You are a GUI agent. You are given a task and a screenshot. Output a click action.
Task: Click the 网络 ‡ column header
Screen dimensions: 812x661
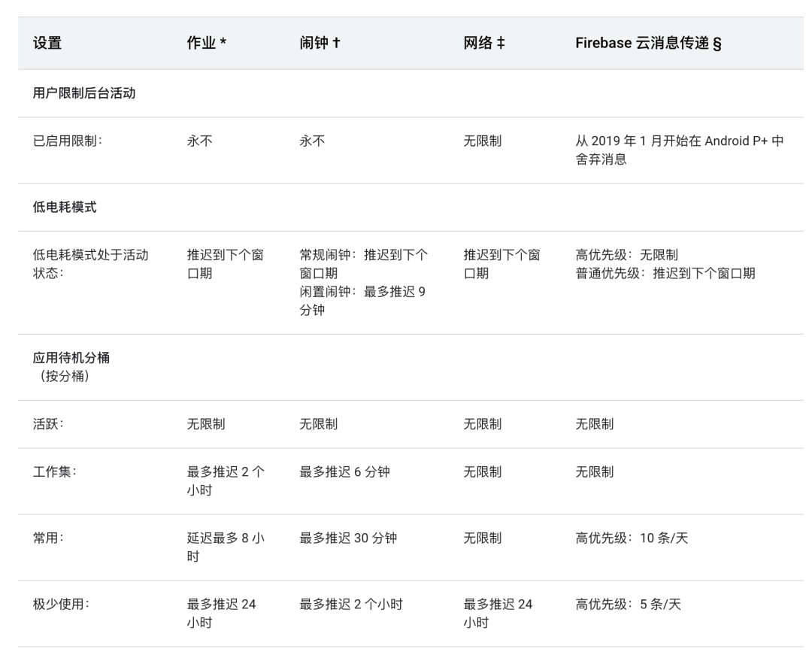coord(483,43)
